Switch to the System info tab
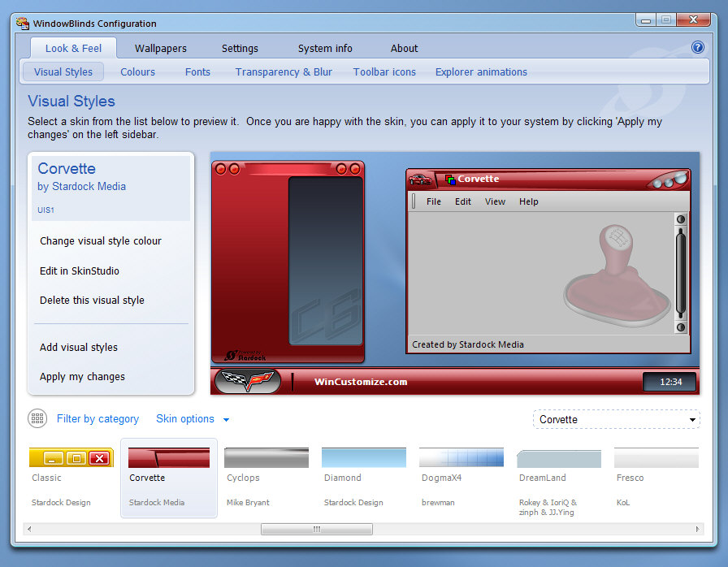This screenshot has width=728, height=567. coord(325,48)
